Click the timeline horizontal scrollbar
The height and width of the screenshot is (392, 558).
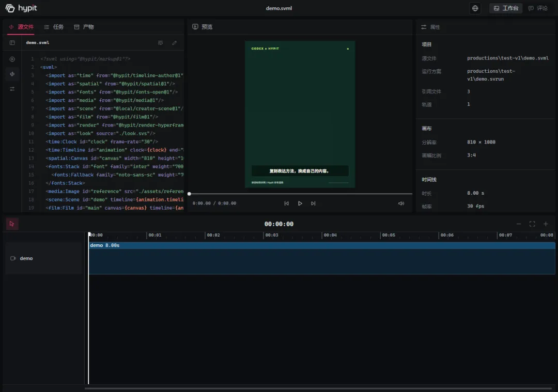(x=318, y=388)
